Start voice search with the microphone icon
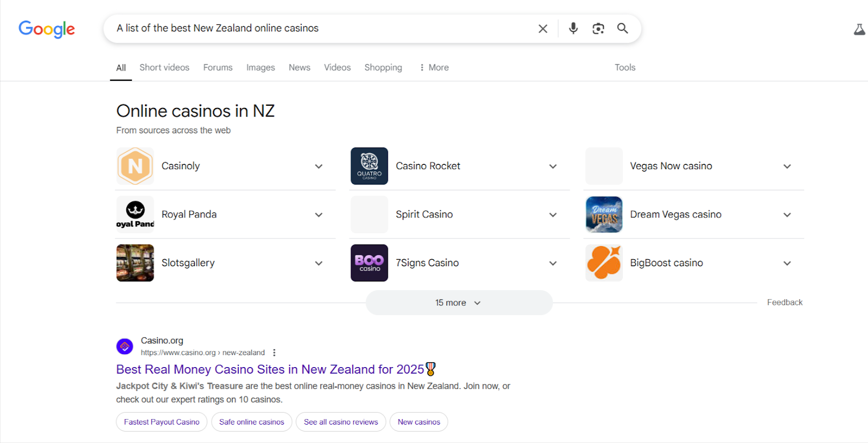 (573, 28)
